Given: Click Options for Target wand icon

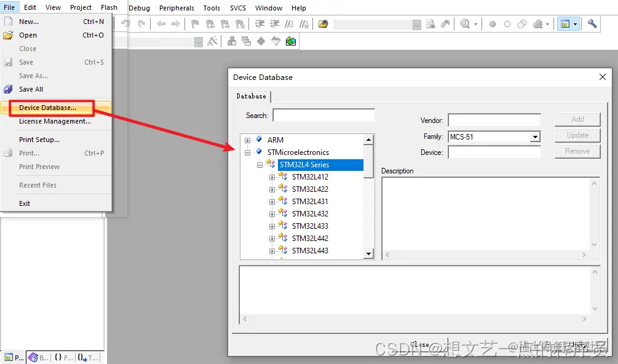Looking at the screenshot, I should [x=212, y=41].
